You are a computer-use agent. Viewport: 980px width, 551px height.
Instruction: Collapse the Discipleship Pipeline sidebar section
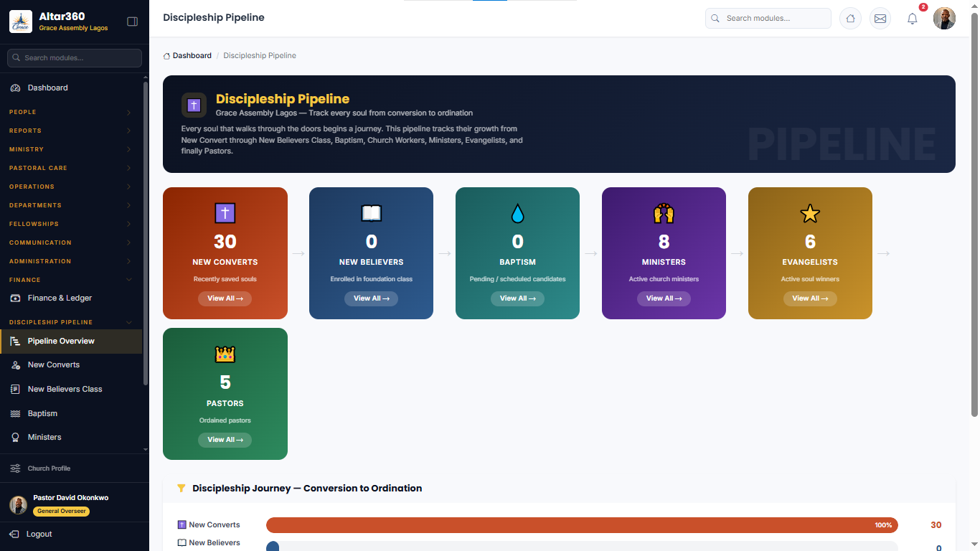pyautogui.click(x=71, y=322)
